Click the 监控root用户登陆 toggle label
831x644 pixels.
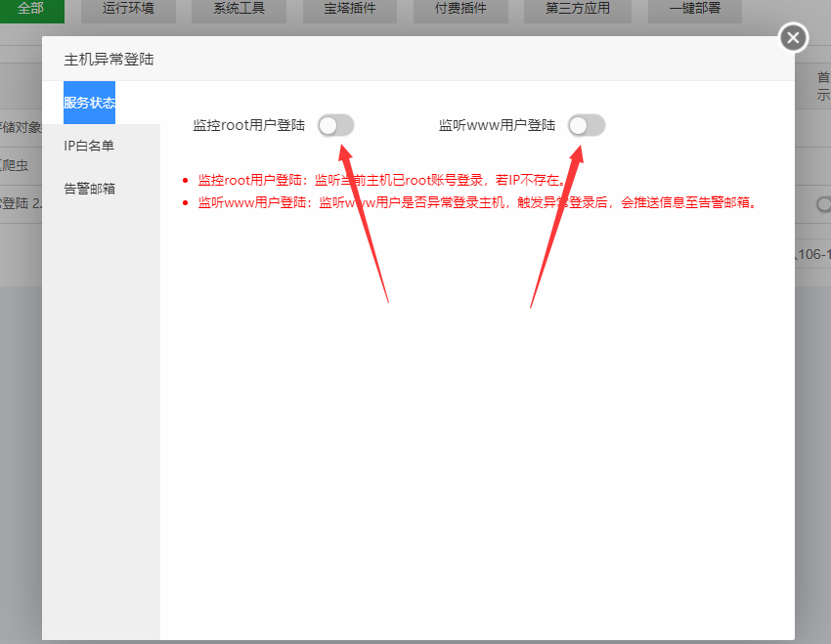[x=249, y=125]
